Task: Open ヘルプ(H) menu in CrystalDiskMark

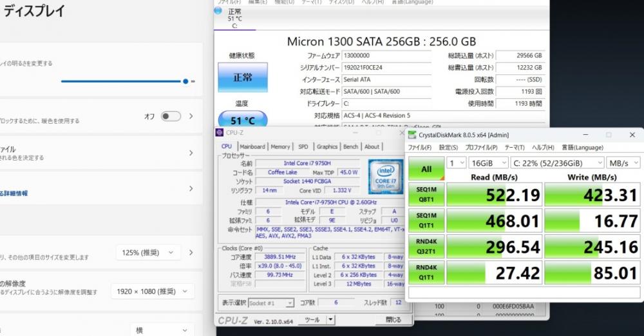Action: coord(544,148)
